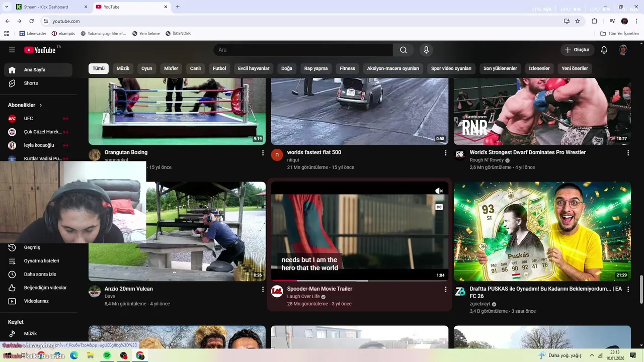This screenshot has height=362, width=644.
Task: Open Chrome extensions puzzle icon
Action: click(594, 21)
